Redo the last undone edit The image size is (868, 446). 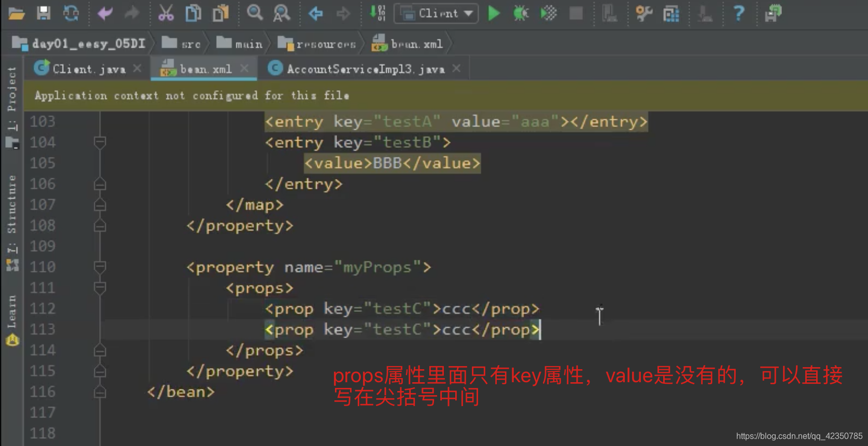(132, 13)
